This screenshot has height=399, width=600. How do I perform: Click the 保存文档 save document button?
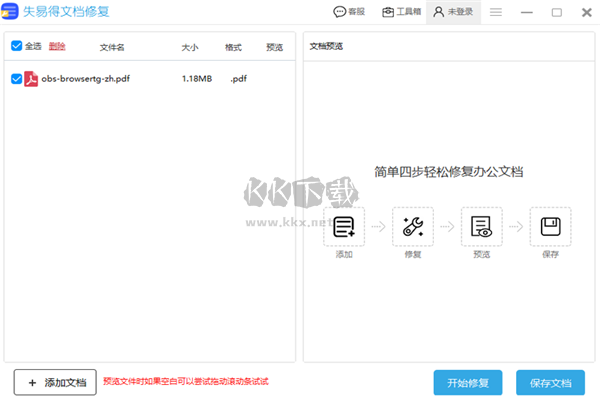point(550,383)
